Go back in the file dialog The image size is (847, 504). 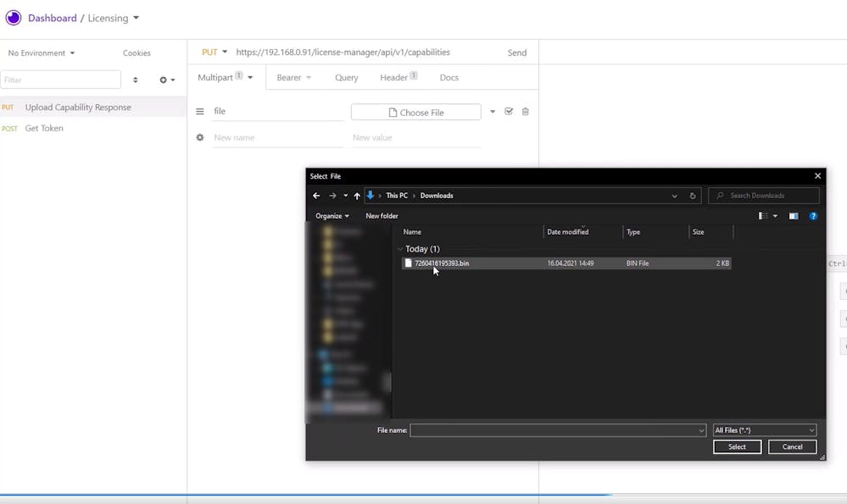point(316,196)
